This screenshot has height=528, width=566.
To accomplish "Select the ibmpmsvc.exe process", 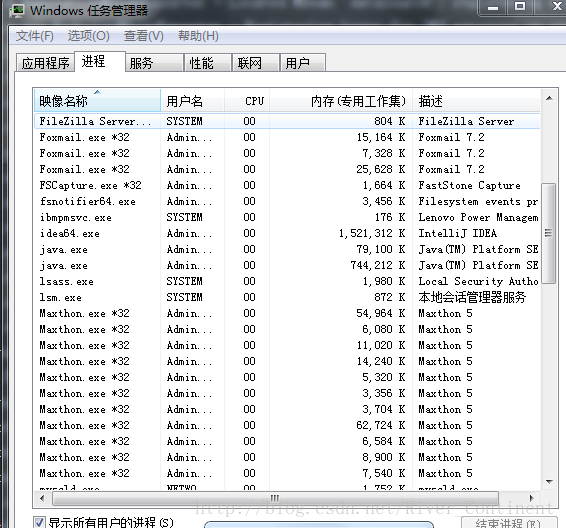I will tap(287, 217).
